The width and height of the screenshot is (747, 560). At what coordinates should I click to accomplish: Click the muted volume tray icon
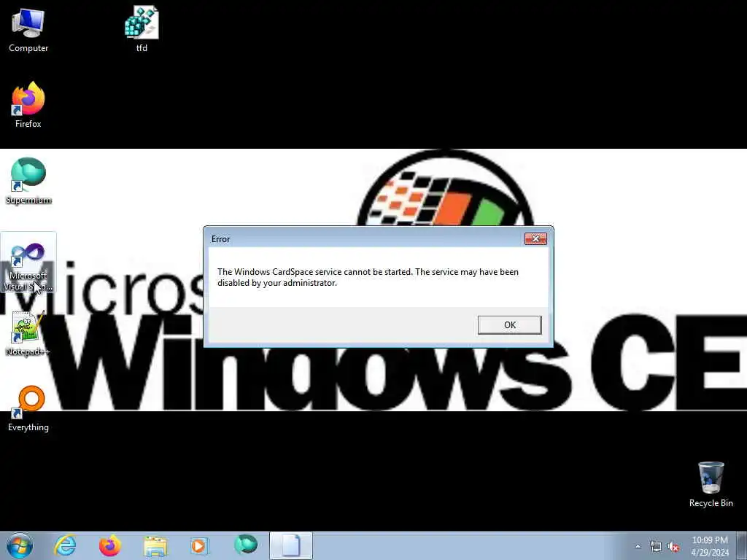pyautogui.click(x=673, y=547)
